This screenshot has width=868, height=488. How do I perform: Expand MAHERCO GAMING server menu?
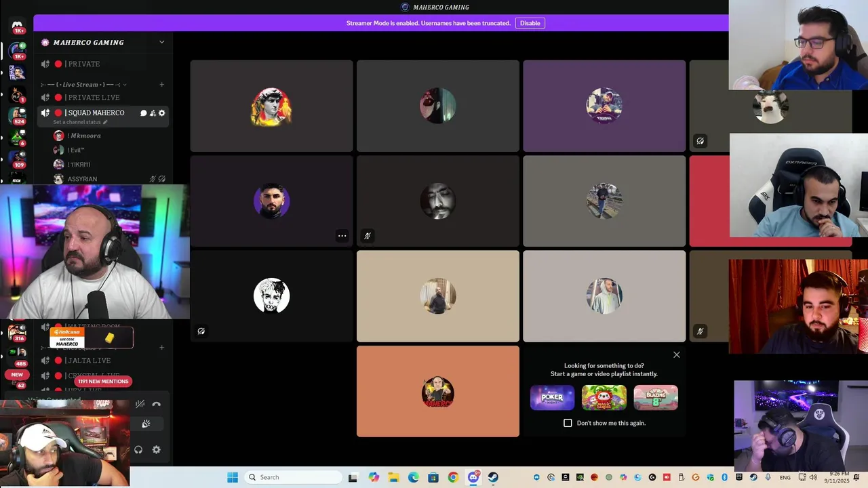tap(161, 42)
